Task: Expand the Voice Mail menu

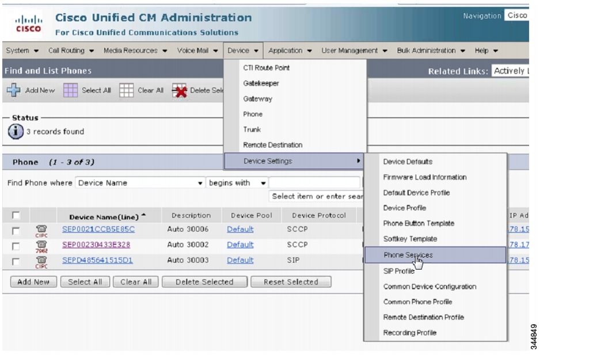Action: pos(197,51)
